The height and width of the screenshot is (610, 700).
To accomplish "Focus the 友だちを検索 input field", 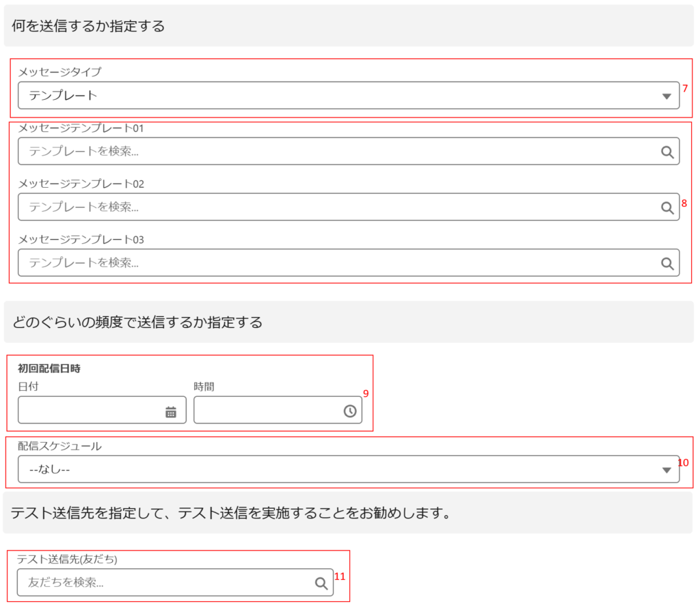I will pos(164,583).
